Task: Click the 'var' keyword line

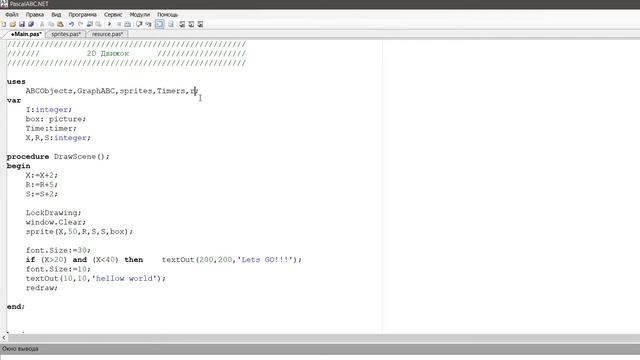Action: tap(14, 100)
